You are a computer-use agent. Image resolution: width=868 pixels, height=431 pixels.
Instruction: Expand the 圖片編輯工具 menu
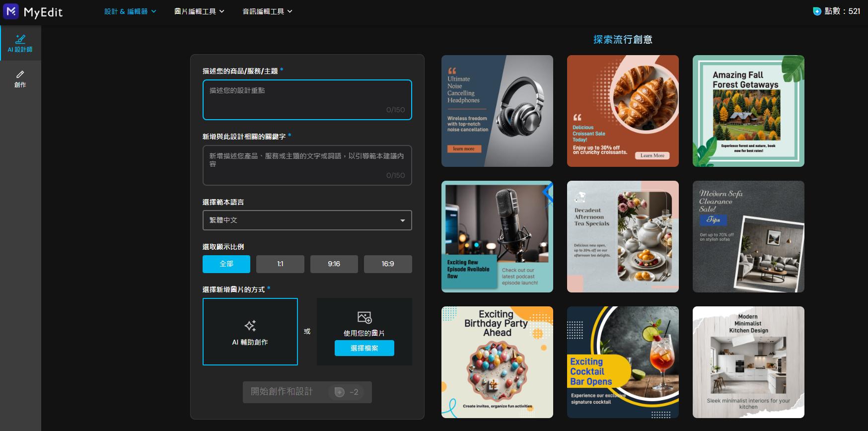click(199, 11)
